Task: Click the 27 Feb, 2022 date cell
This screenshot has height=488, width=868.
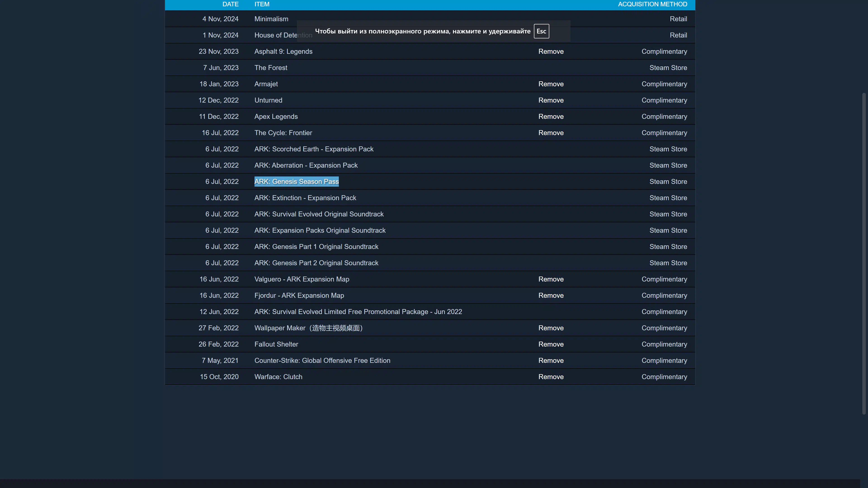Action: [x=218, y=328]
